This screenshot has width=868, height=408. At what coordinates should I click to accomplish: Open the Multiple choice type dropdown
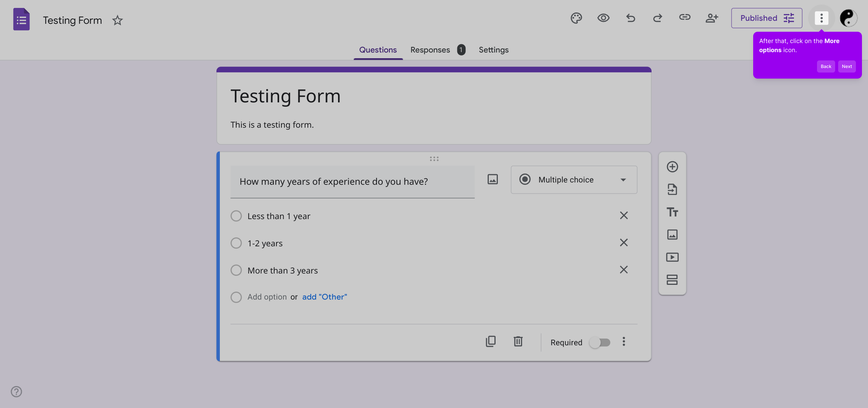(574, 180)
